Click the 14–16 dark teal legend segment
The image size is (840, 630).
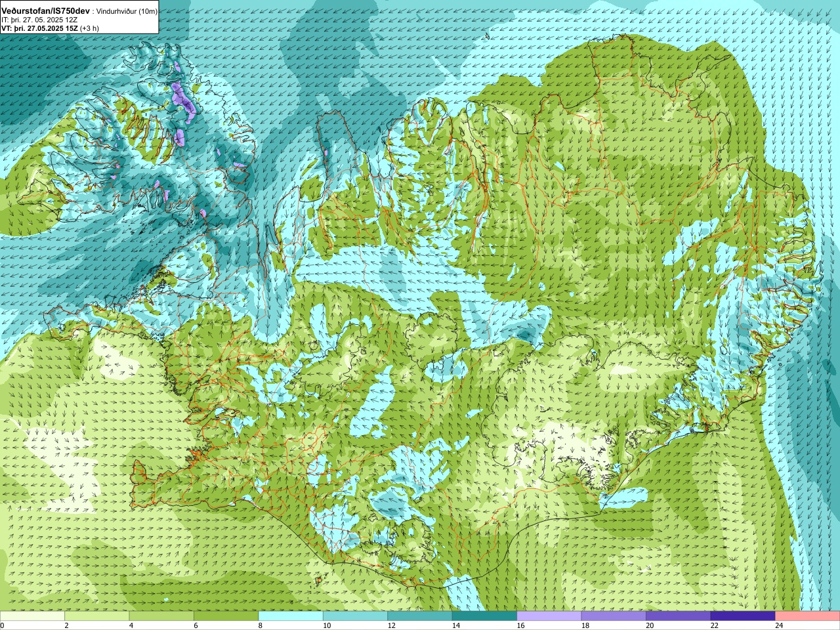coord(484,616)
